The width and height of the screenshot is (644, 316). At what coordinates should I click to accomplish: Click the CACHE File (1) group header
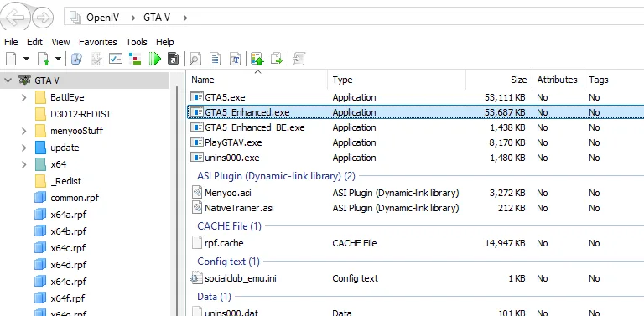click(229, 226)
